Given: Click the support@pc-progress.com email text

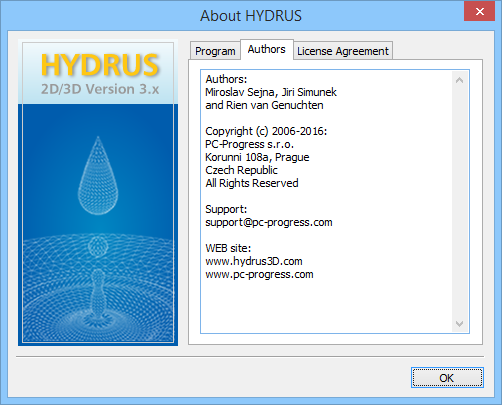Looking at the screenshot, I should tap(269, 222).
